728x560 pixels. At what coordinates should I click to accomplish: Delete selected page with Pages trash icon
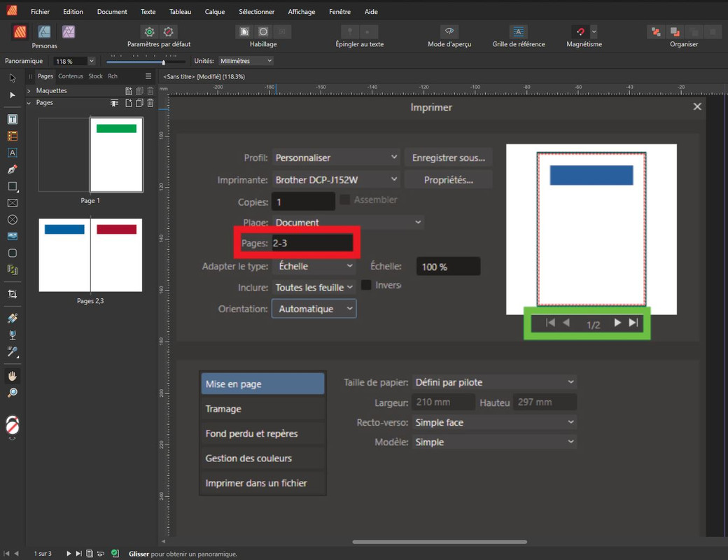(150, 103)
